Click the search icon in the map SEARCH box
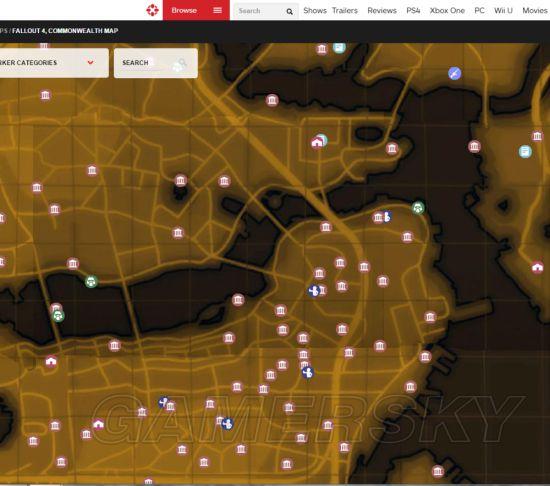Image resolution: width=550 pixels, height=486 pixels. click(x=181, y=64)
